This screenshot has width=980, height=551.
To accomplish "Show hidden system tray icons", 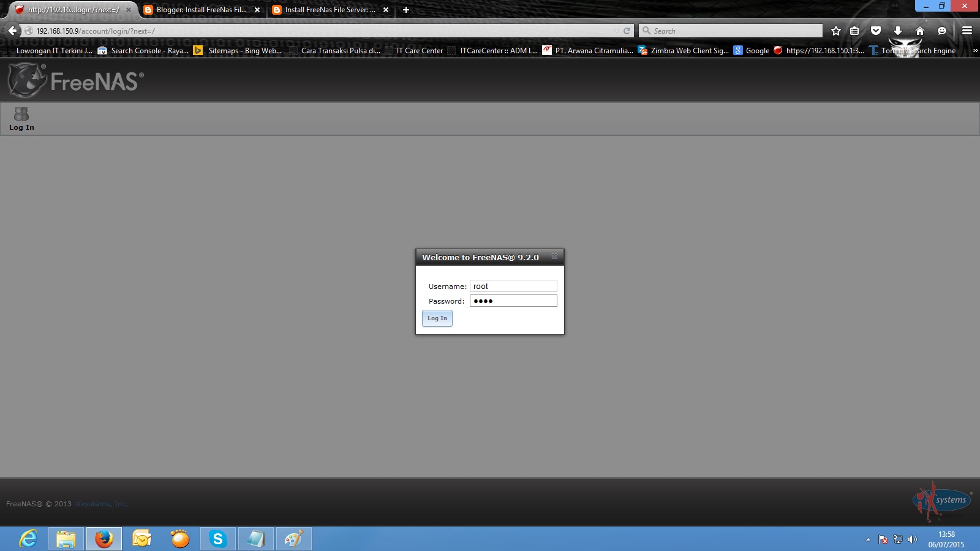I will (868, 539).
